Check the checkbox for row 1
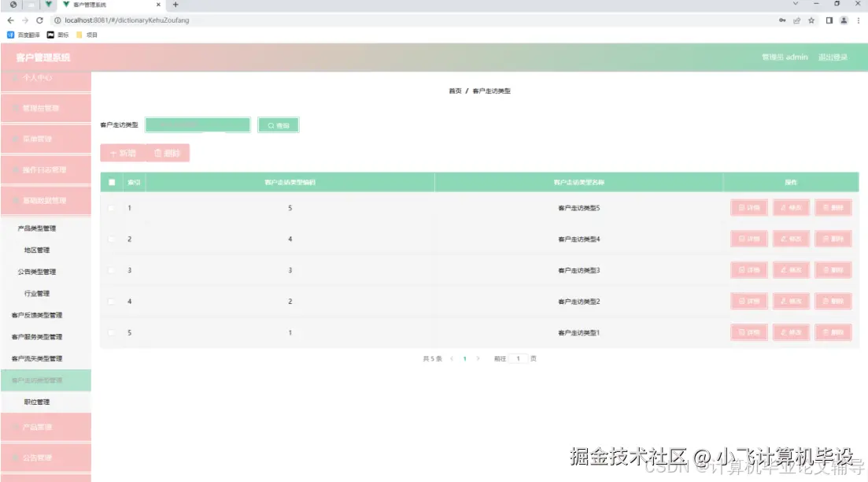The width and height of the screenshot is (868, 482). [112, 208]
